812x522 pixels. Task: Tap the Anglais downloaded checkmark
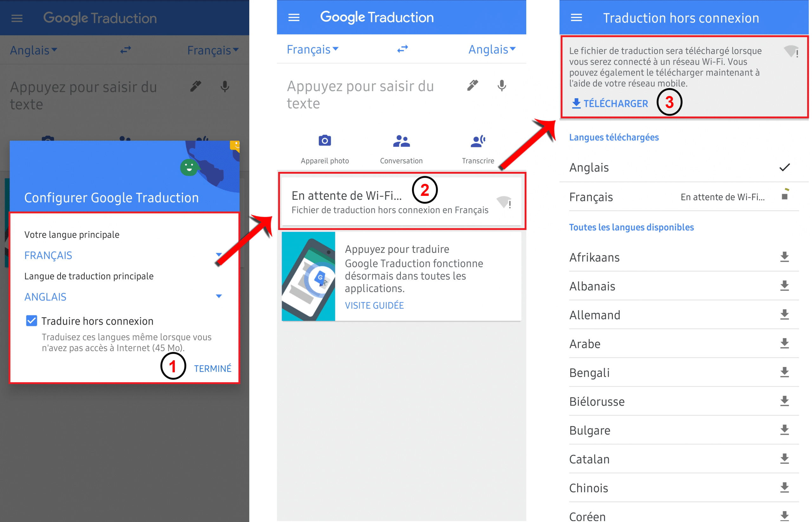coord(784,167)
